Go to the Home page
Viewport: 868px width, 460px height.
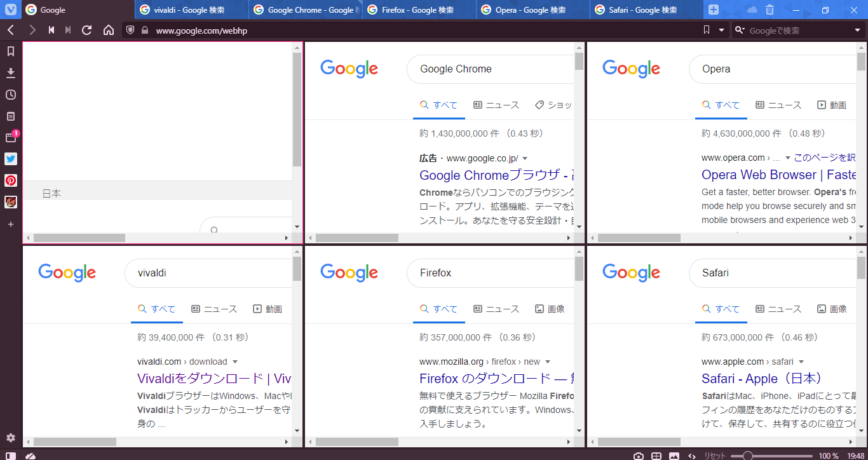(x=109, y=30)
